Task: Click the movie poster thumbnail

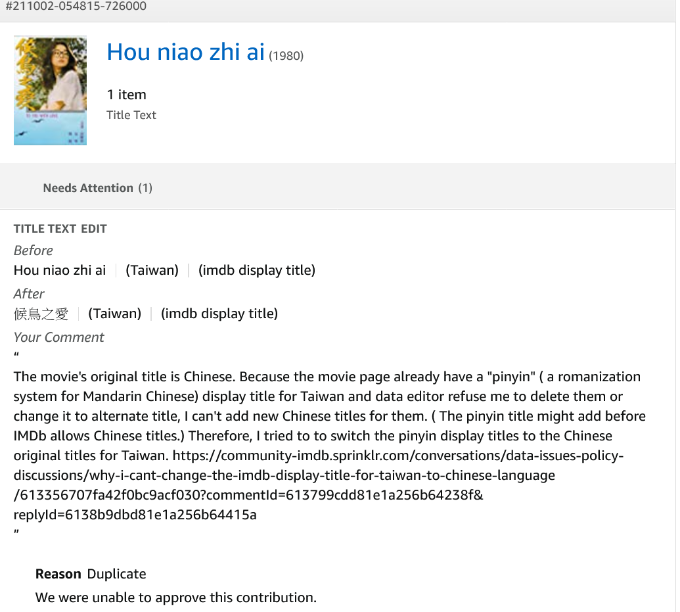Action: (50, 91)
